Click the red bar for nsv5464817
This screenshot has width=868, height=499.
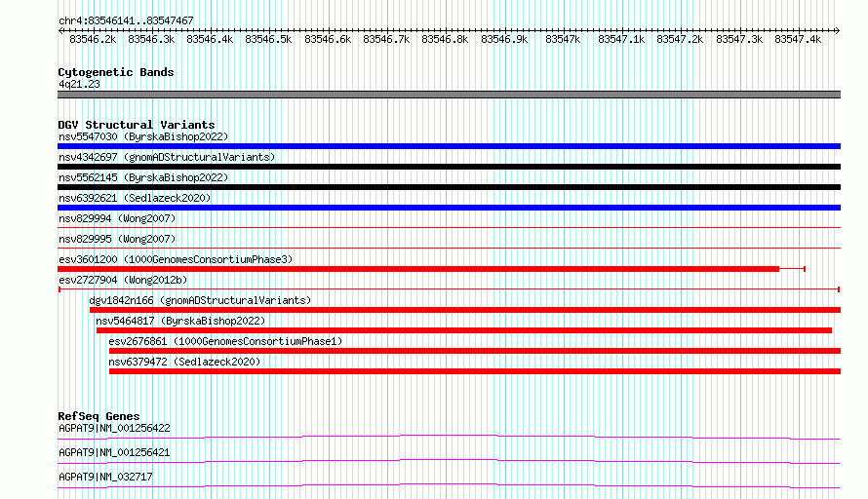pyautogui.click(x=464, y=330)
